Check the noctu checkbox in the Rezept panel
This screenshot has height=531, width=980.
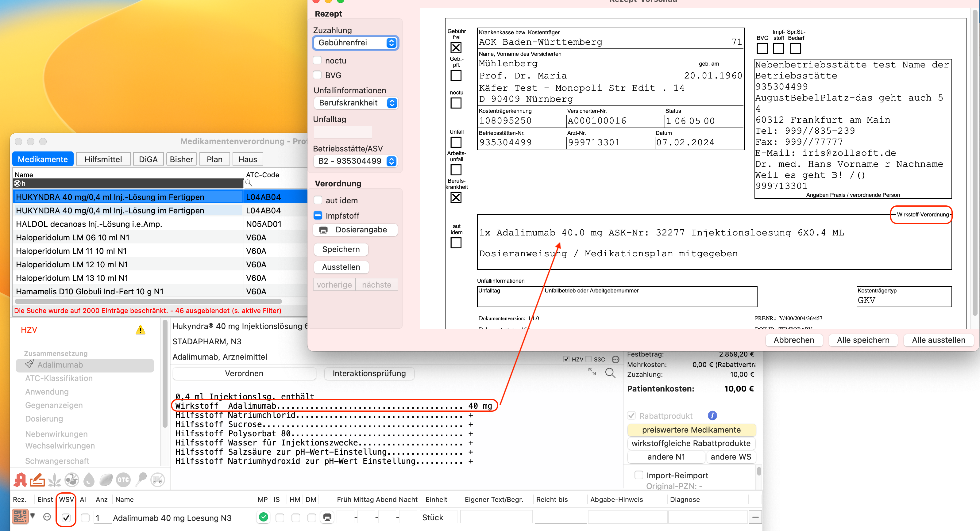coord(317,60)
